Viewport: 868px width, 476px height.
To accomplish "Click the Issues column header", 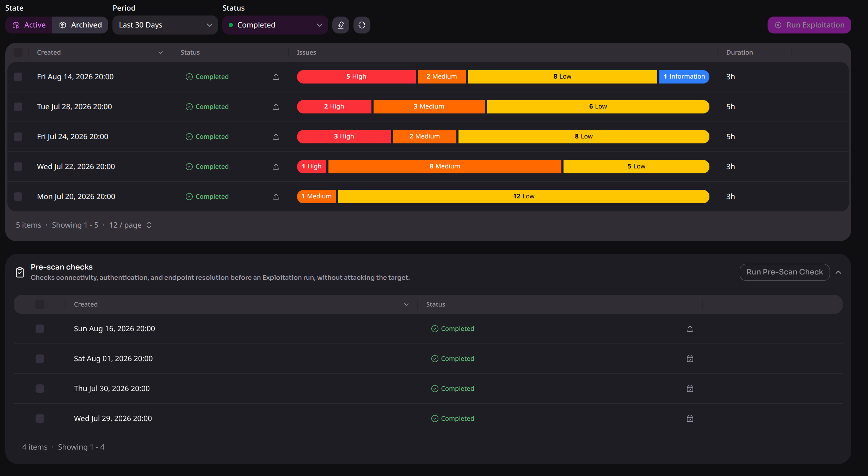I will [307, 52].
